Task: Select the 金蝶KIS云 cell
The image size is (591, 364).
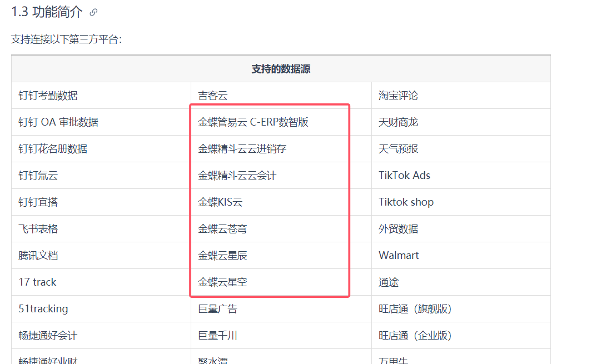Action: coord(281,202)
